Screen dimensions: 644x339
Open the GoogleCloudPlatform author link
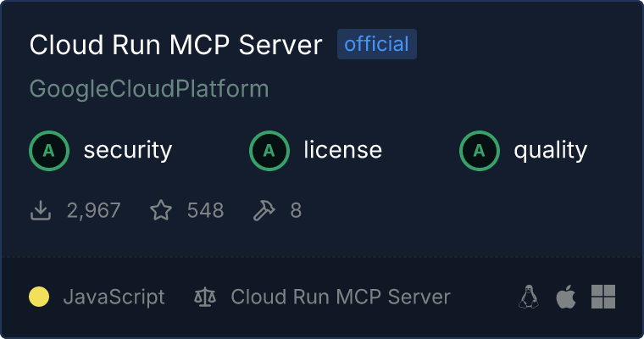(149, 88)
